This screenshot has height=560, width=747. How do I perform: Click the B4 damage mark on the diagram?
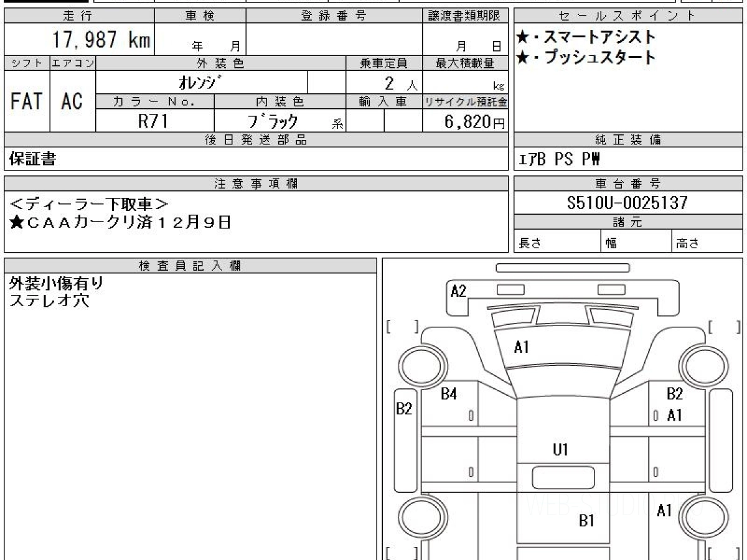449,394
